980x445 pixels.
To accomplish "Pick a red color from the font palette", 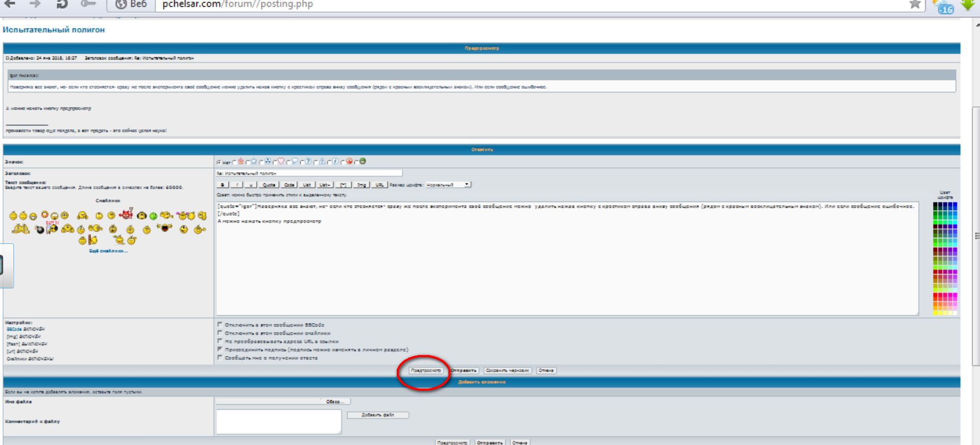I will click(x=936, y=296).
